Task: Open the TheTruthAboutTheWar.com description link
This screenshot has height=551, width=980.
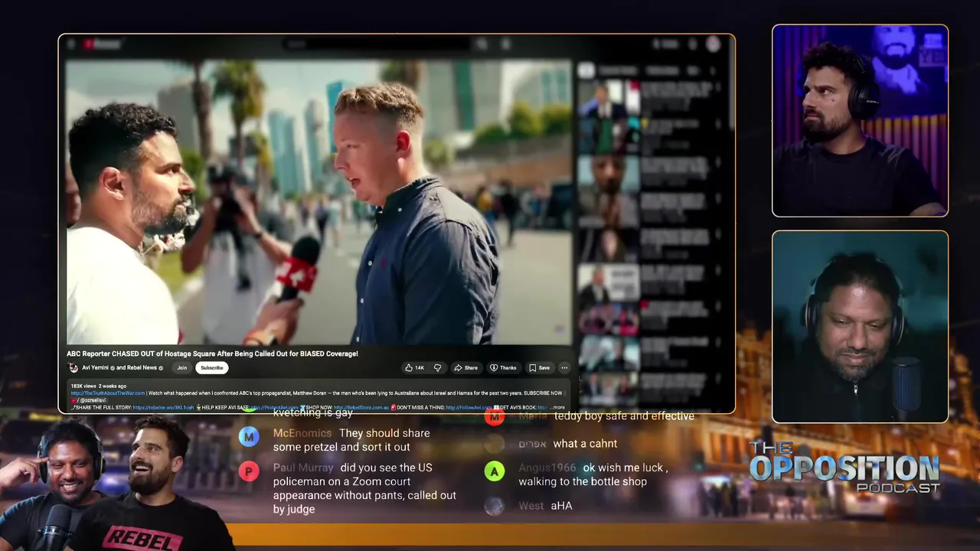Action: 108,393
